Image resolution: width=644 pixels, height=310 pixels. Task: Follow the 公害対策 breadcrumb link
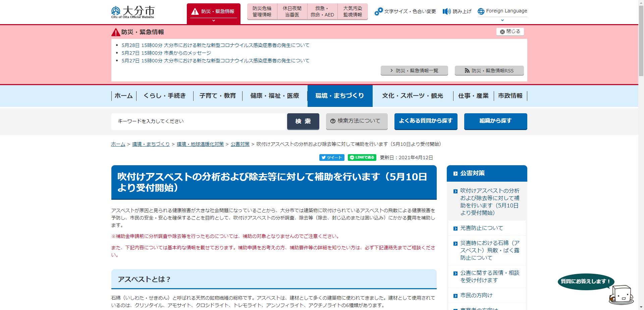(x=240, y=144)
